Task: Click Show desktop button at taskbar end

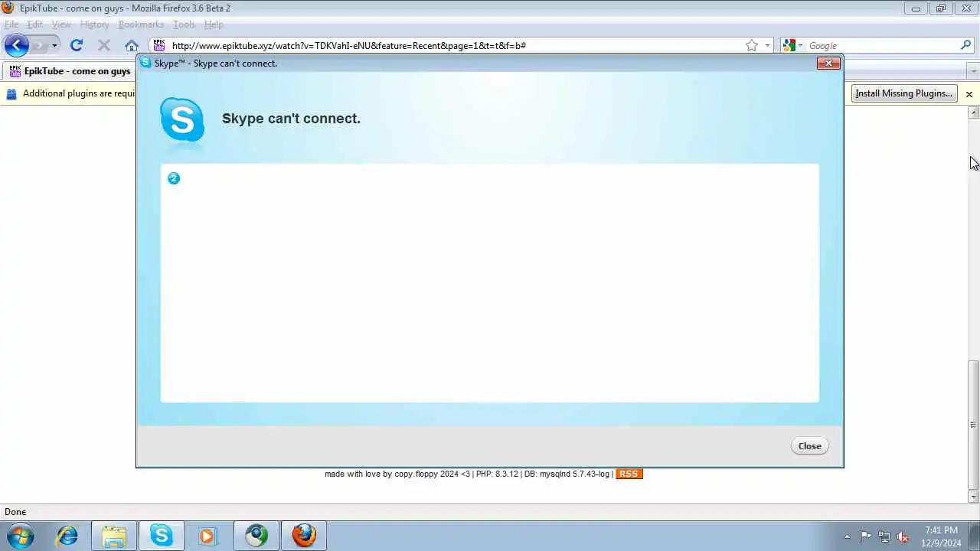Action: point(975,536)
